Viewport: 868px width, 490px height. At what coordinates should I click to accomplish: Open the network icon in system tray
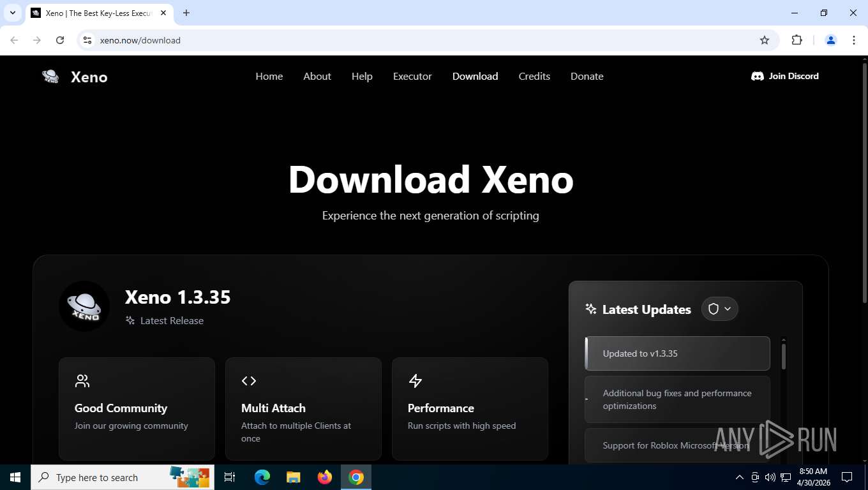point(786,477)
